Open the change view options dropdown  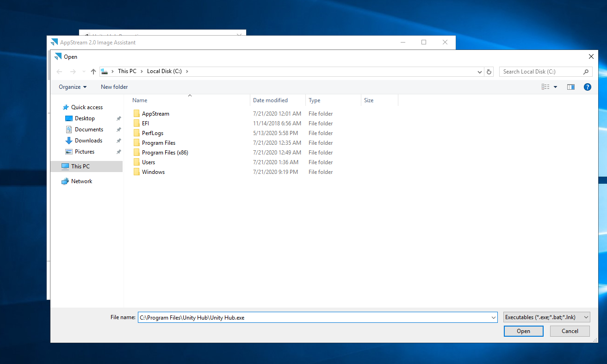pyautogui.click(x=555, y=87)
